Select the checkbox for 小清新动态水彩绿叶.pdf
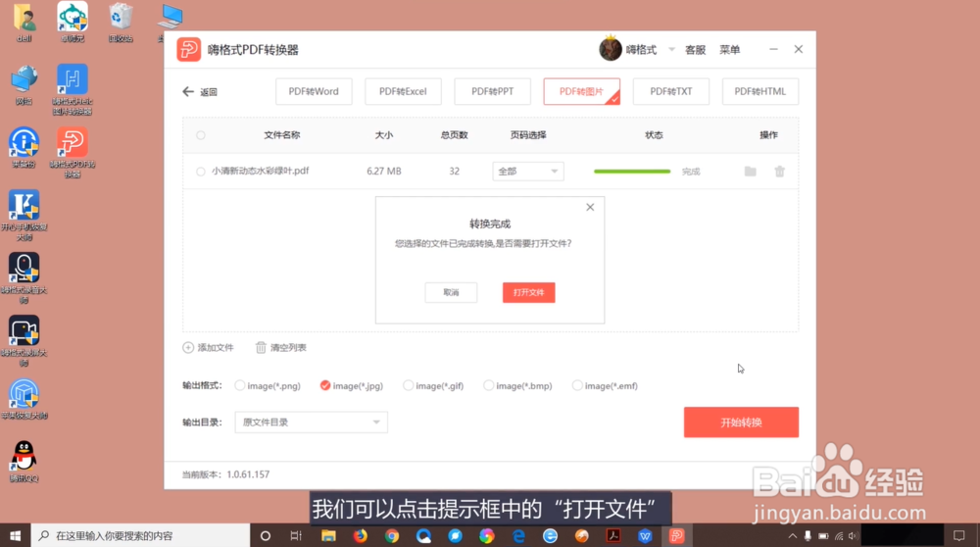Image resolution: width=980 pixels, height=547 pixels. pyautogui.click(x=201, y=172)
